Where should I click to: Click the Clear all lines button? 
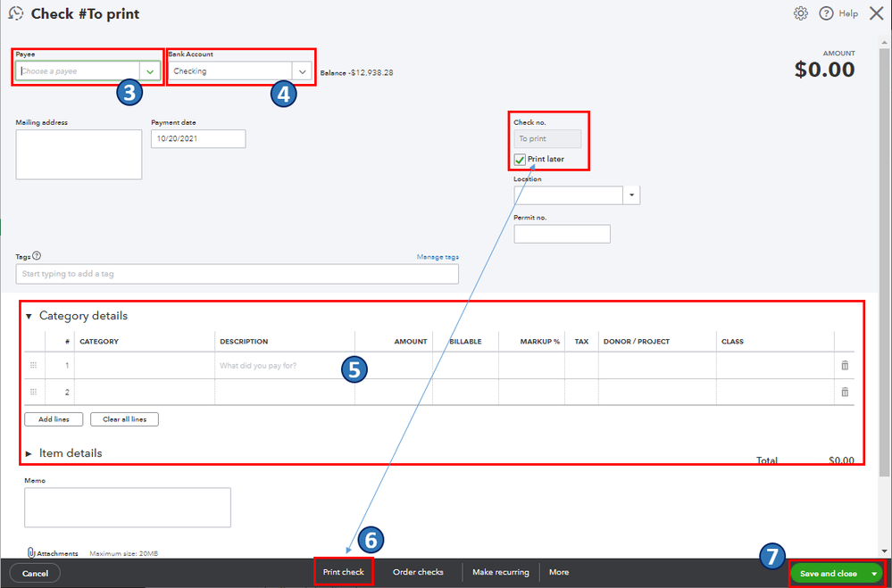(125, 419)
